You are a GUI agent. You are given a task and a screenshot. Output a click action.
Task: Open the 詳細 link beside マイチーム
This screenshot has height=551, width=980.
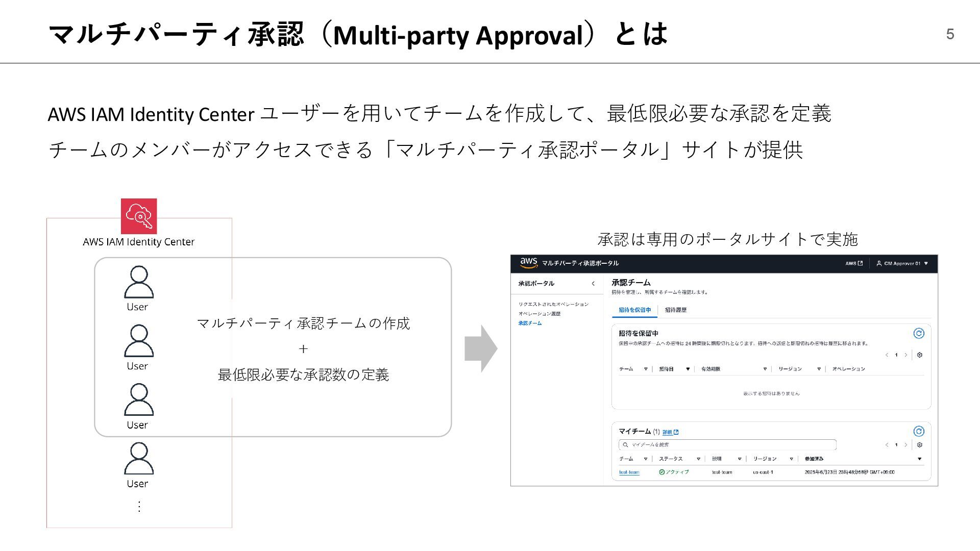pyautogui.click(x=670, y=432)
